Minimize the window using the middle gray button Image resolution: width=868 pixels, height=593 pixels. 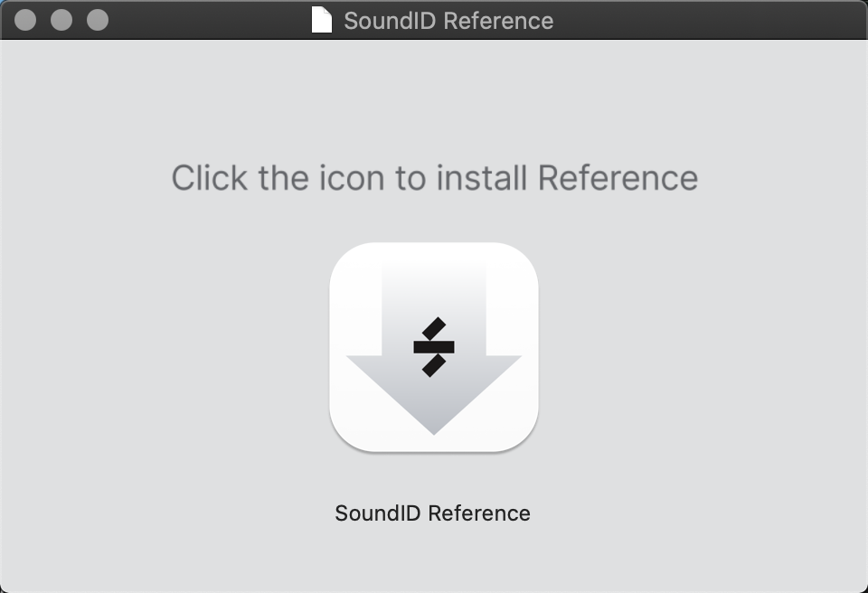point(61,20)
